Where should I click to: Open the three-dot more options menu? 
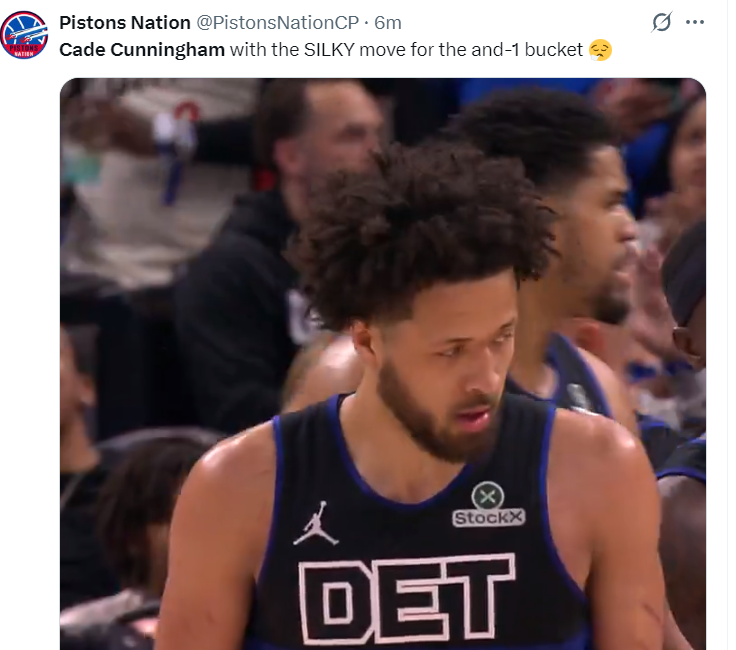pos(695,22)
